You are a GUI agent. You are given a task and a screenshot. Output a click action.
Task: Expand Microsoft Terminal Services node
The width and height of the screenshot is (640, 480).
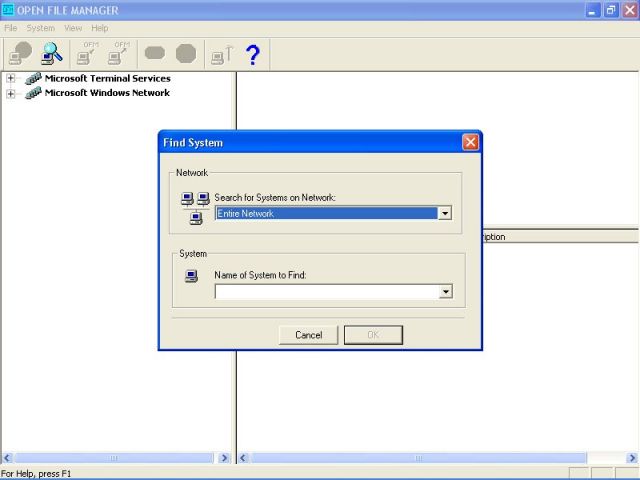11,78
